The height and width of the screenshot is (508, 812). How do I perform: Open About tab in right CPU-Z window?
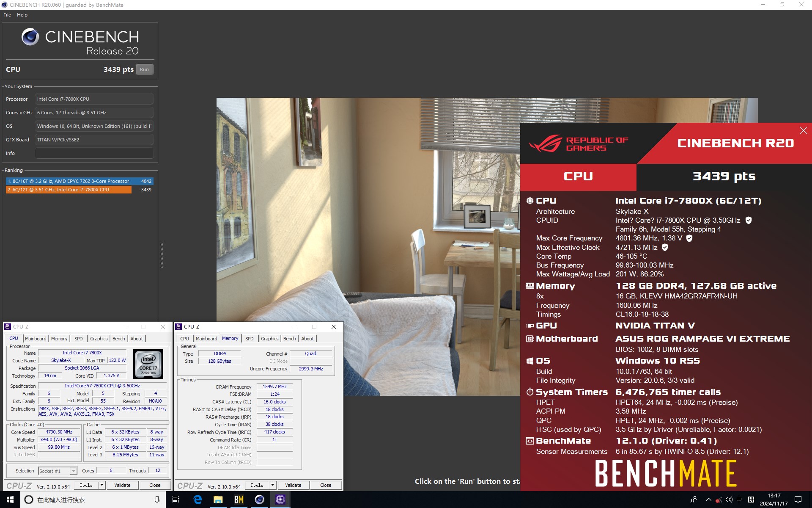[x=307, y=339]
